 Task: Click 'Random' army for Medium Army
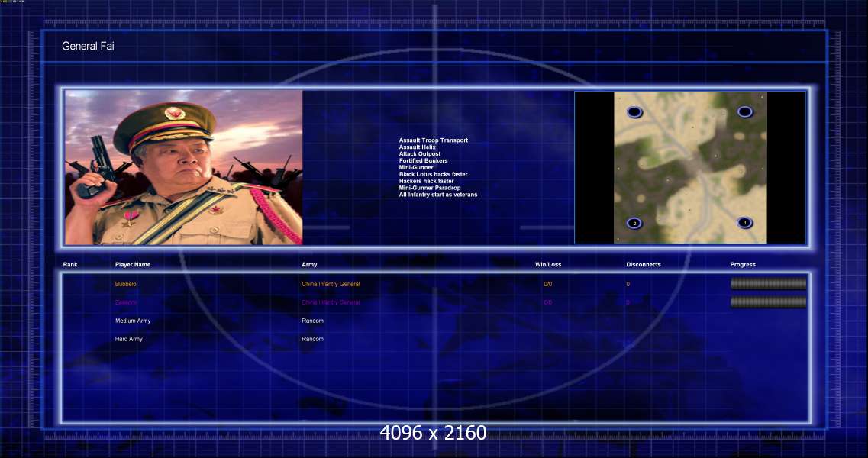pos(313,321)
